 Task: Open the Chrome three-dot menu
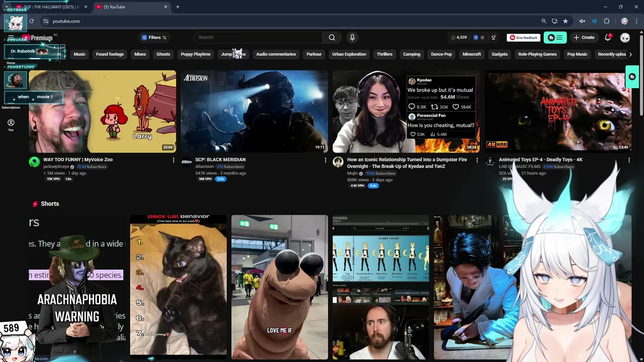tap(636, 21)
